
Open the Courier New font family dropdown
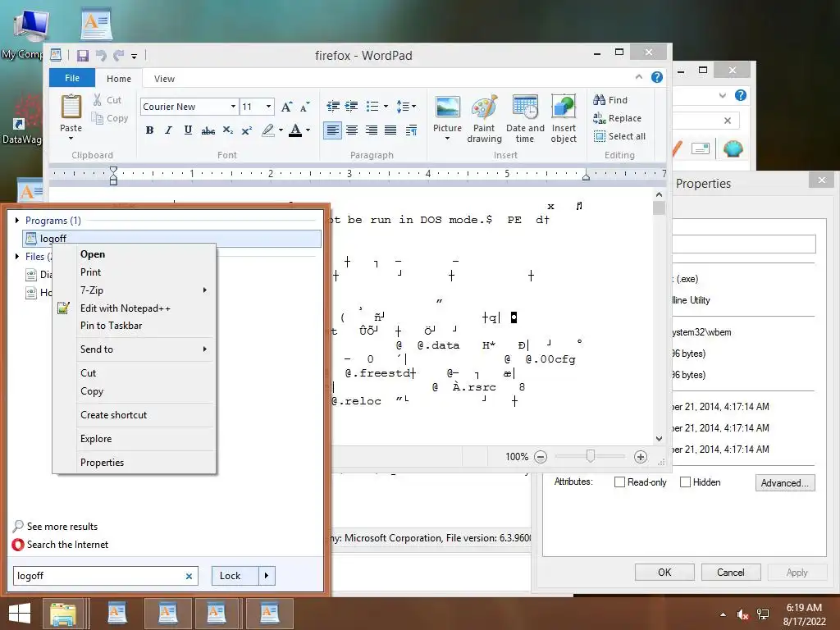click(233, 106)
